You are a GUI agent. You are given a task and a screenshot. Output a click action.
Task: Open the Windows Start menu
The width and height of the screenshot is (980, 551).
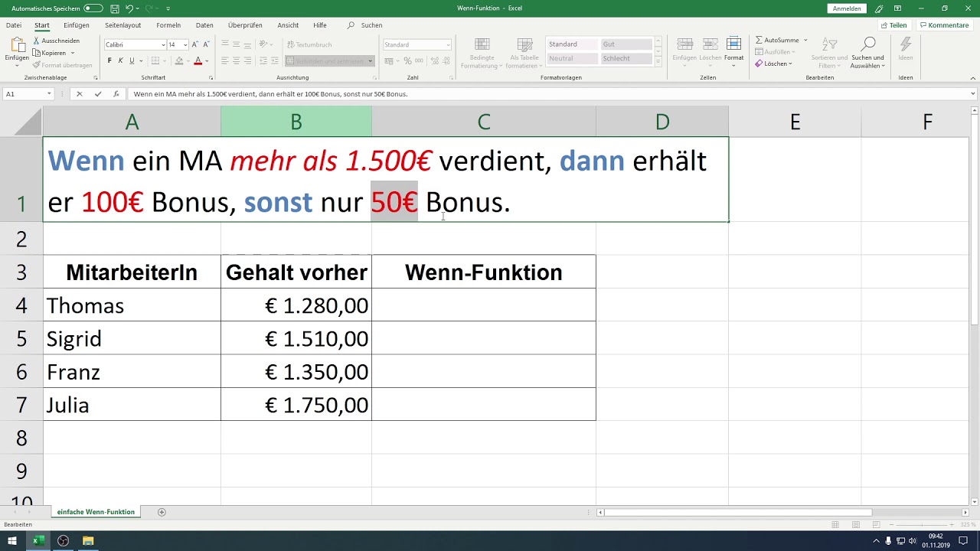point(11,540)
